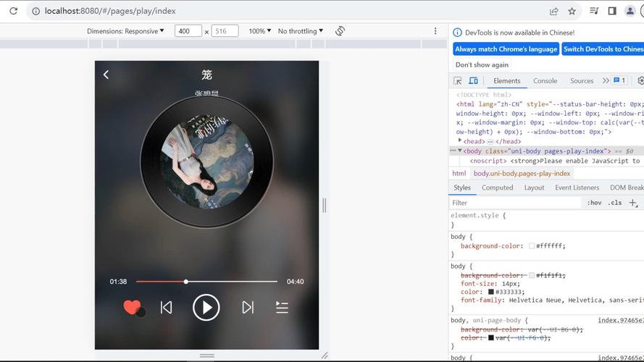Viewport: 644px width, 362px height.
Task: Click the viewport width field 400
Action: 188,31
